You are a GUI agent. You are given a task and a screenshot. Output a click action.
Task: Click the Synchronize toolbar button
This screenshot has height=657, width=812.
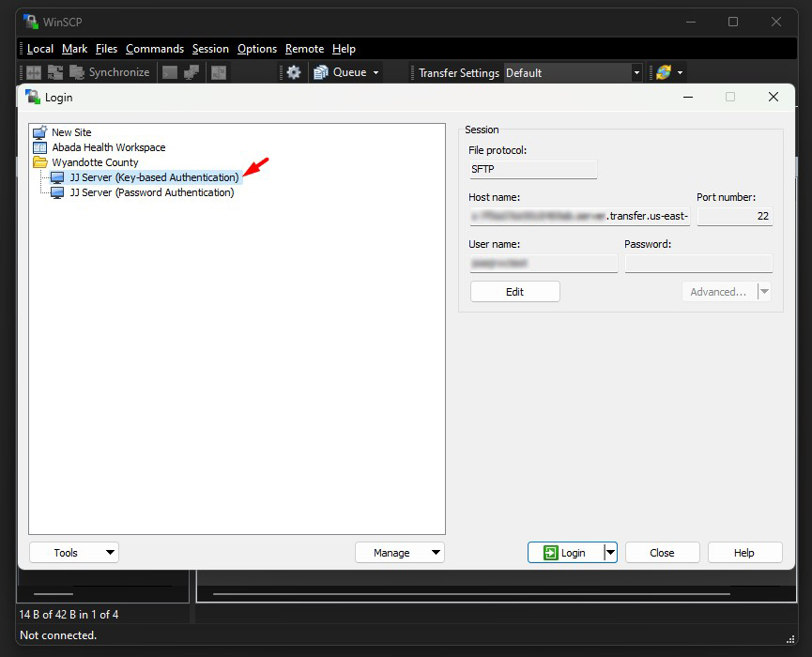point(110,72)
